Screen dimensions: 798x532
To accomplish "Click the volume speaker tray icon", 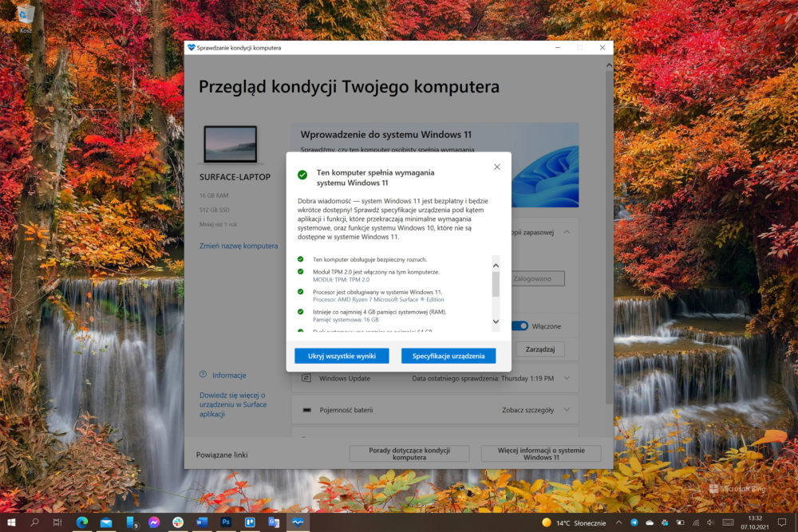I will pyautogui.click(x=710, y=522).
